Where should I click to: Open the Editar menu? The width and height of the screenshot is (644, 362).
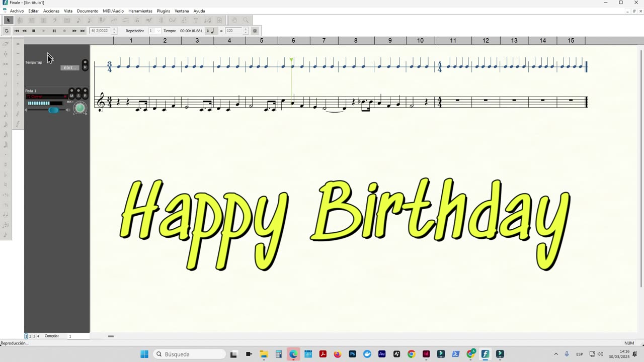[33, 11]
